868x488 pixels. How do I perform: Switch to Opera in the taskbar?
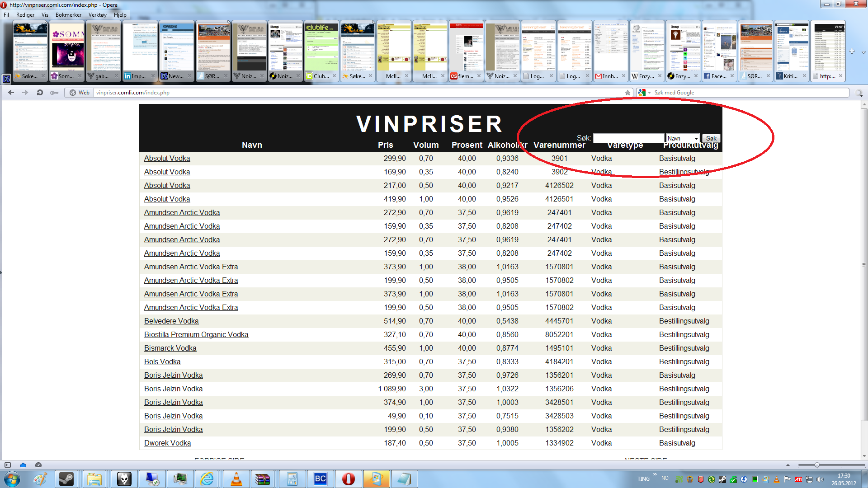click(349, 479)
